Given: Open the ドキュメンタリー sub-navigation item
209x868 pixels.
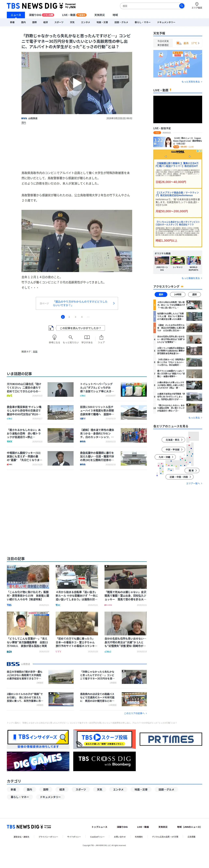Looking at the screenshot, I should [166, 22].
